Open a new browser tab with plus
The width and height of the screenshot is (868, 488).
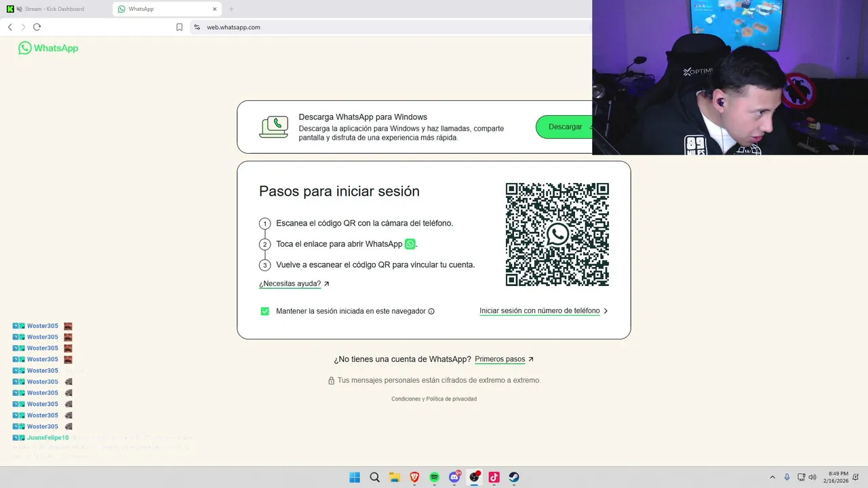(x=231, y=9)
